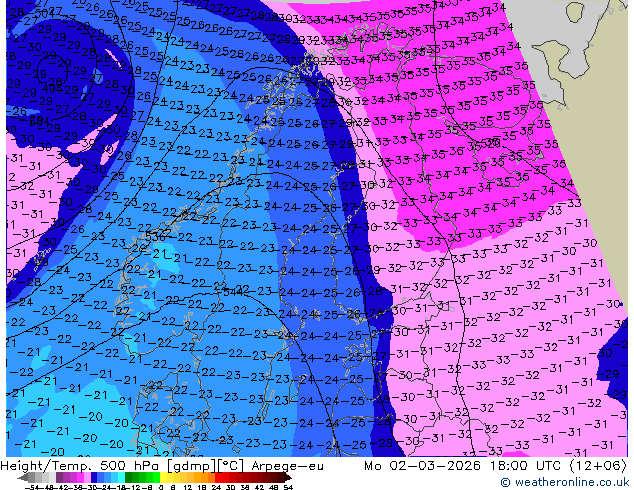Click the 544 height contour label
634x490 pixels.
pos(233,291)
